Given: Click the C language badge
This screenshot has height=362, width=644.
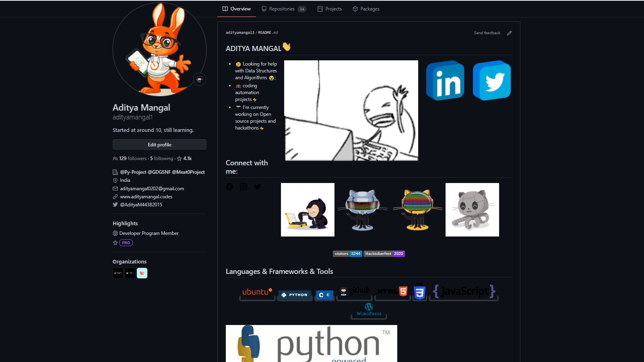Looking at the screenshot, I should pyautogui.click(x=324, y=295).
